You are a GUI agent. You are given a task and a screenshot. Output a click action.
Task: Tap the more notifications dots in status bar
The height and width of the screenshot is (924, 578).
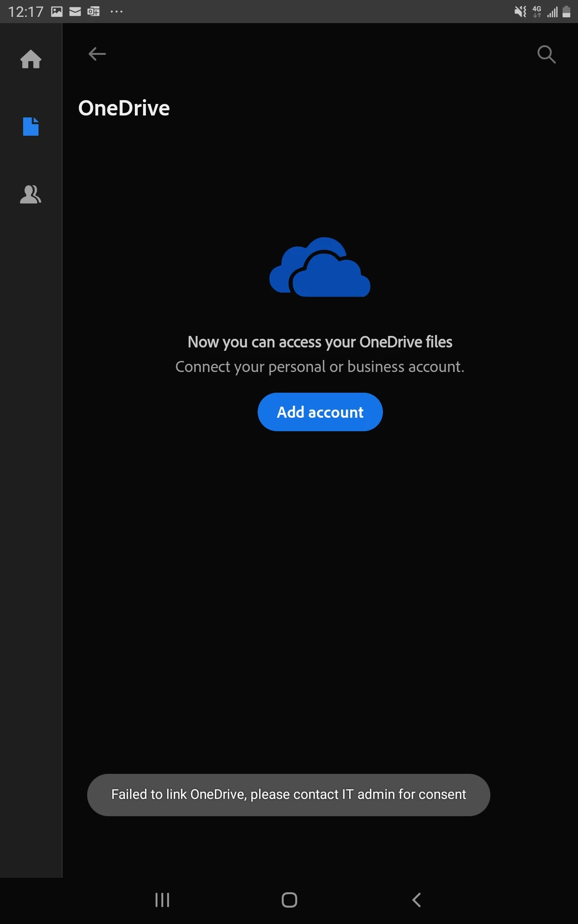pyautogui.click(x=117, y=12)
